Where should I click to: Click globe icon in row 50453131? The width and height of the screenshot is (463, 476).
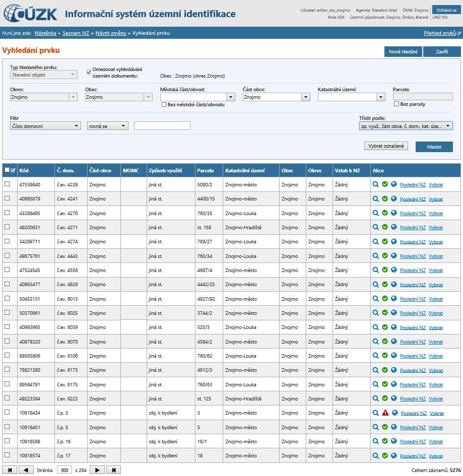(x=394, y=298)
